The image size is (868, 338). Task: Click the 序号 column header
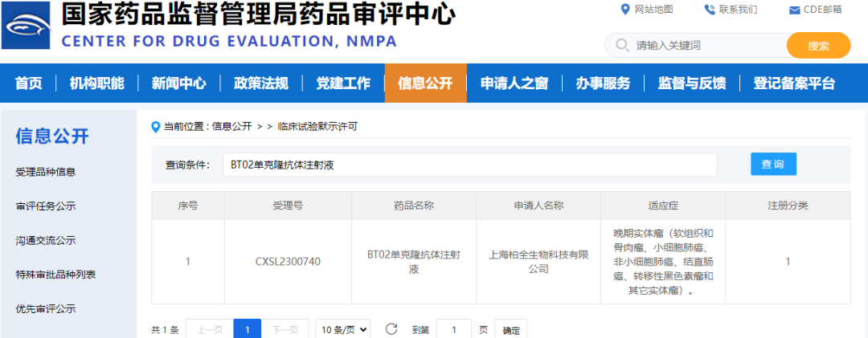188,206
